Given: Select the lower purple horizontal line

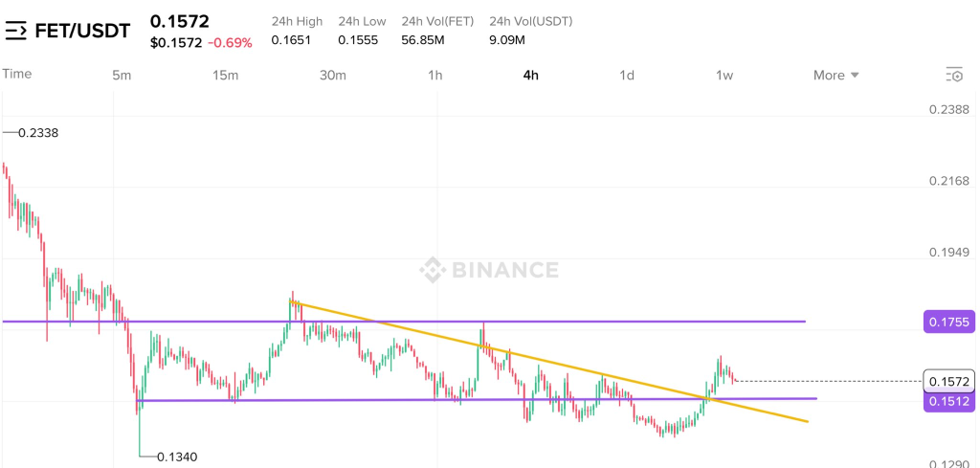Looking at the screenshot, I should (477, 399).
